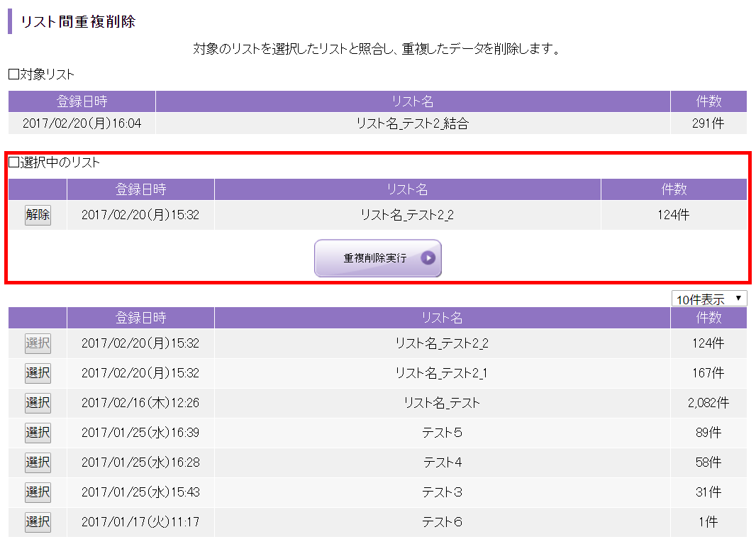Click the テスト4 name cell

coord(442,462)
